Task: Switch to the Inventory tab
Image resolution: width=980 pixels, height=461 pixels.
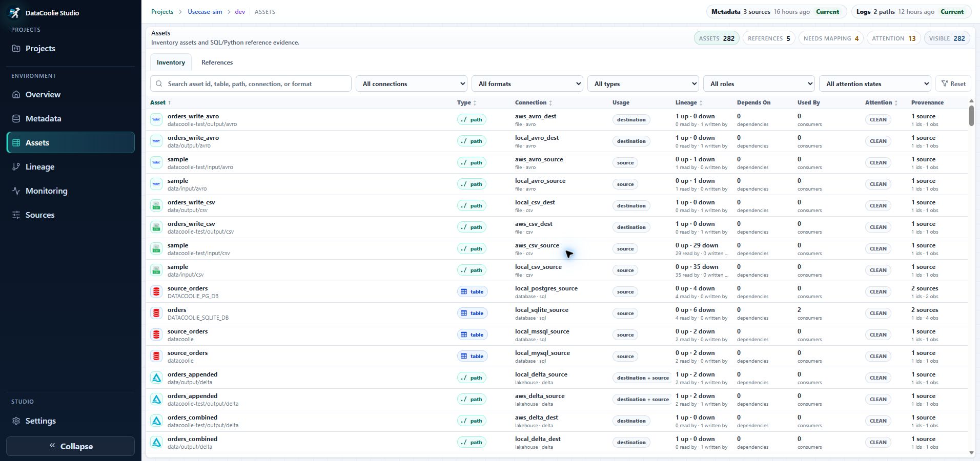Action: tap(171, 62)
